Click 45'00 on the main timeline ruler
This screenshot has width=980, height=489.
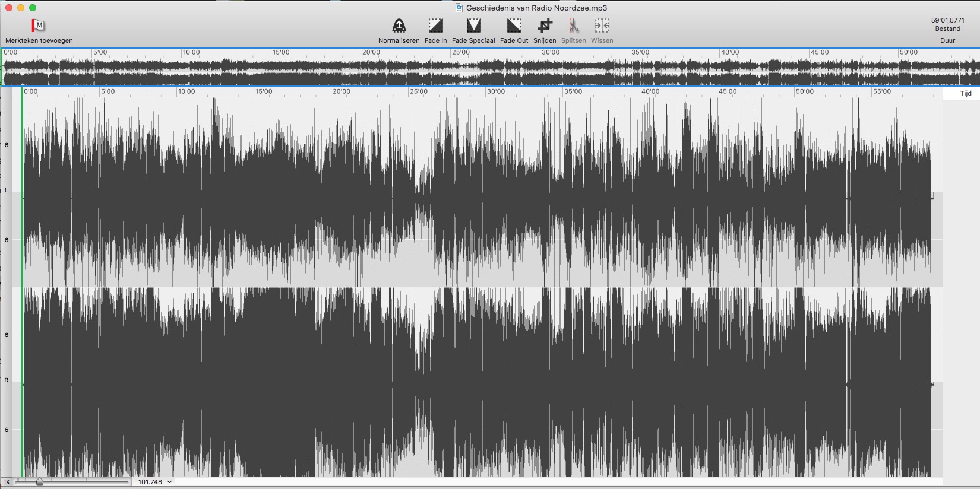[x=728, y=91]
